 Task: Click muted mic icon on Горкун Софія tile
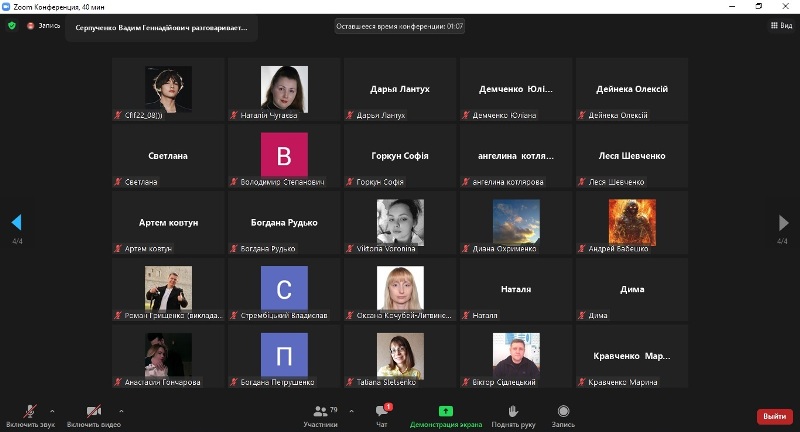349,182
